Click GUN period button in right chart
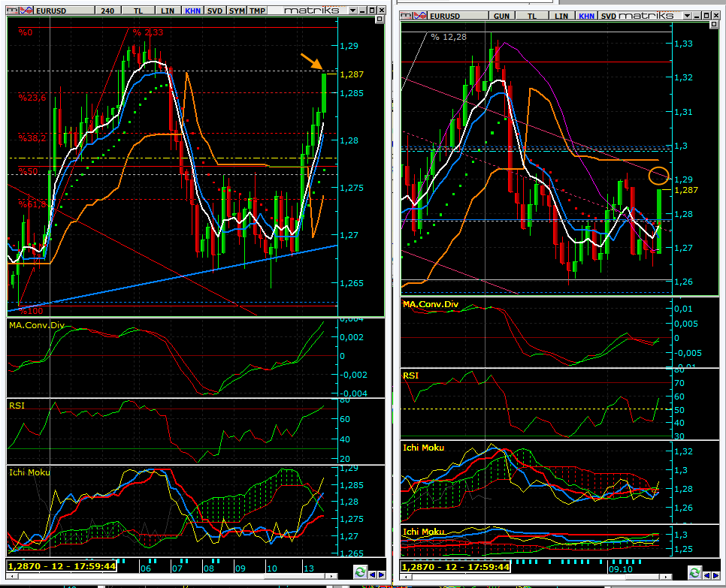This screenshot has height=588, width=726. coord(500,15)
